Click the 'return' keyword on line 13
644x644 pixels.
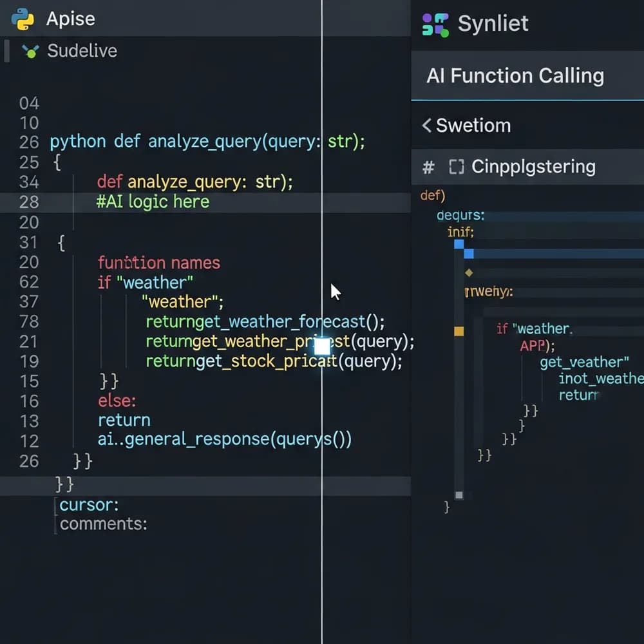(x=124, y=421)
